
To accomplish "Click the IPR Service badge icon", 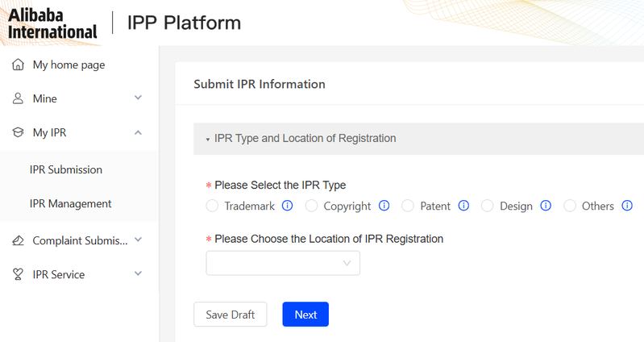I will point(18,274).
